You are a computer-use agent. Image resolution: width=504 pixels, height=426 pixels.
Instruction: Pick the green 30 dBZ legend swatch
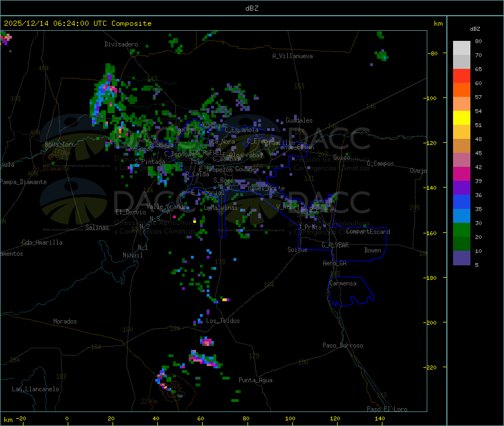pos(461,230)
